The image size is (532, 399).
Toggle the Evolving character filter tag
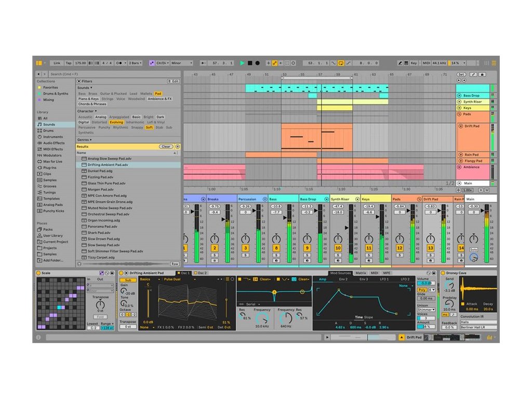[116, 122]
